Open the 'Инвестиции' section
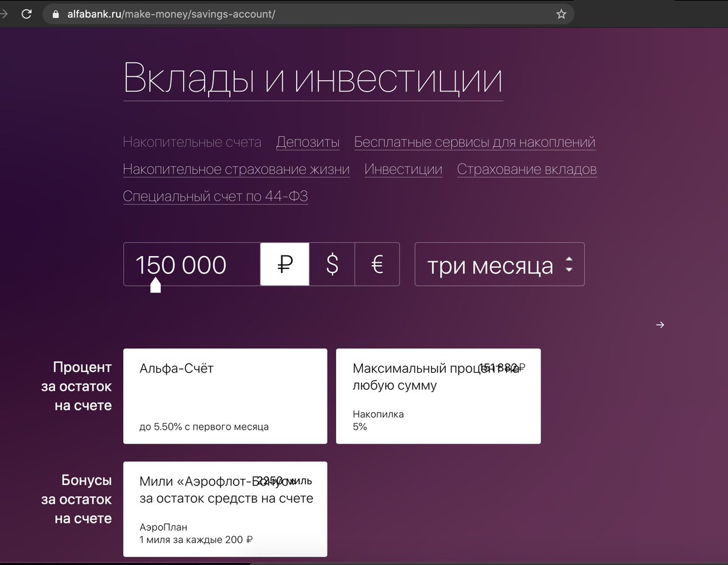728x565 pixels. pos(403,169)
